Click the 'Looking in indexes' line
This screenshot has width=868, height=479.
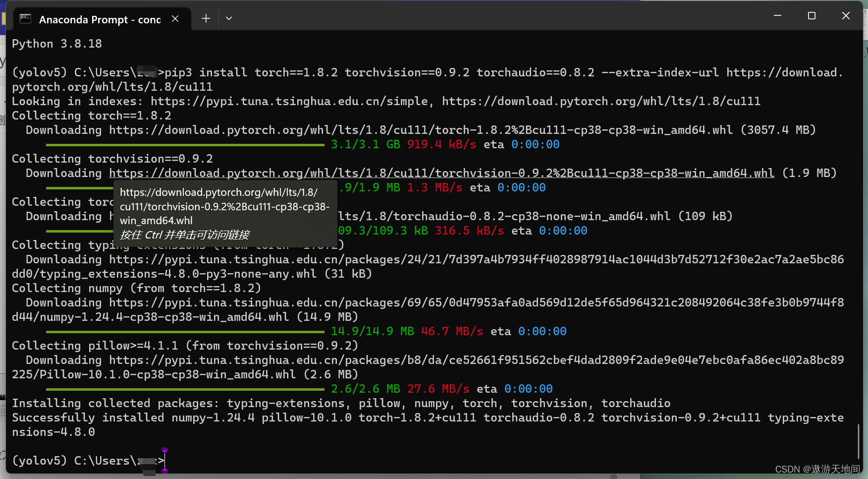point(386,101)
